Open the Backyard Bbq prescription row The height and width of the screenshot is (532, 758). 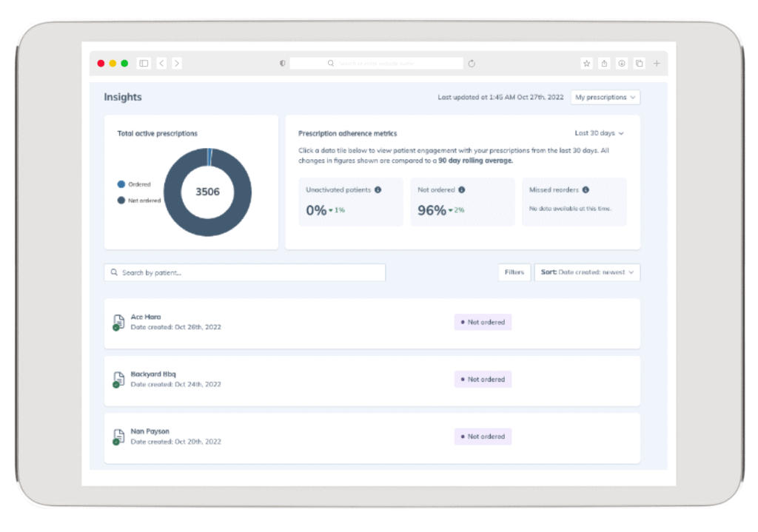pyautogui.click(x=372, y=381)
